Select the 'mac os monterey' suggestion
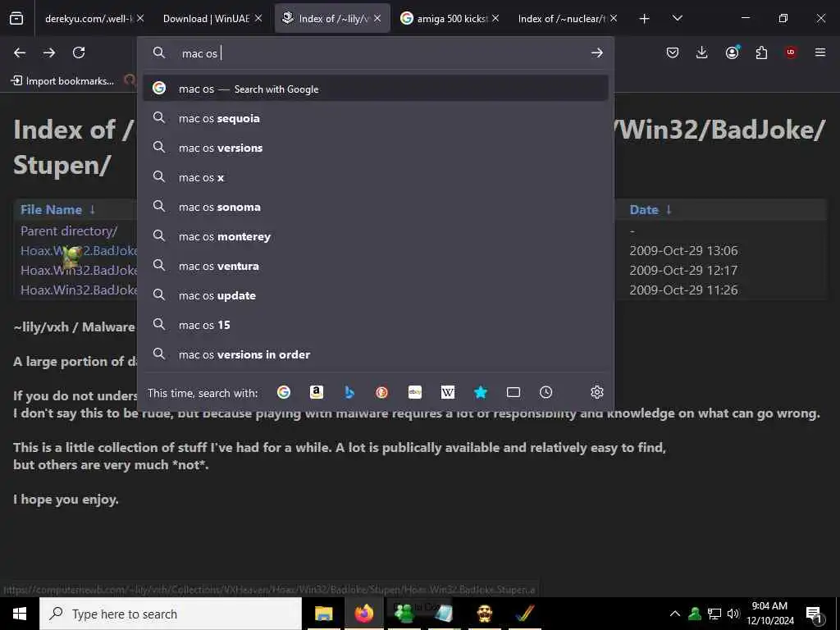840x630 pixels. click(376, 236)
